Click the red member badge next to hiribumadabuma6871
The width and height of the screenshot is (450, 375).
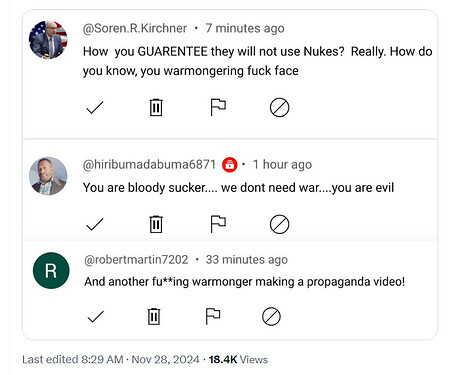230,165
